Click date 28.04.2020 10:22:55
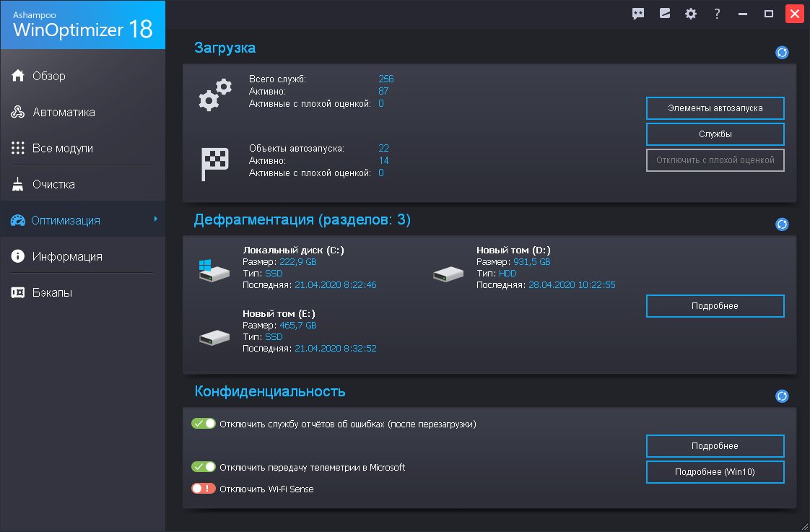The width and height of the screenshot is (810, 532). [x=572, y=284]
